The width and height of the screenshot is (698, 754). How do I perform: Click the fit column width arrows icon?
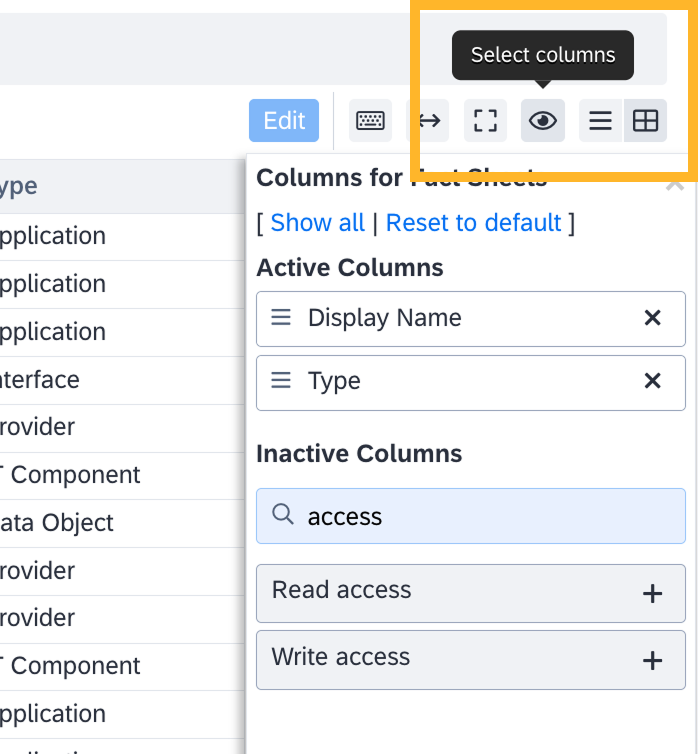point(429,121)
